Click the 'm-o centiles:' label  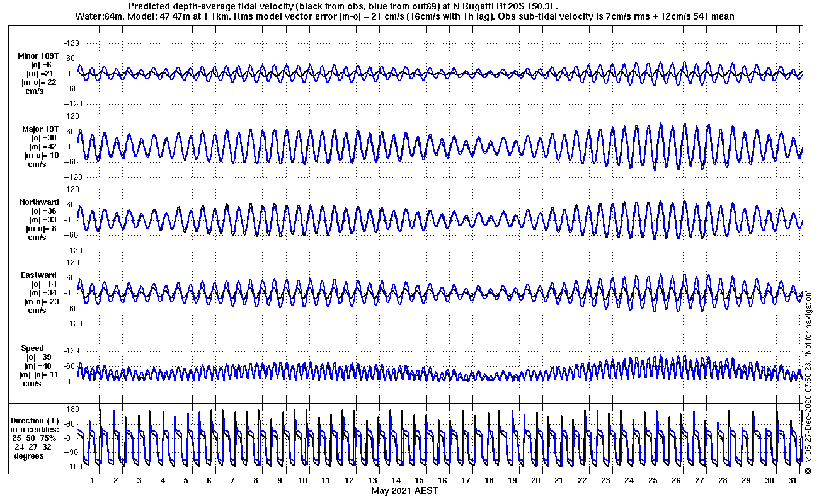tap(35, 430)
